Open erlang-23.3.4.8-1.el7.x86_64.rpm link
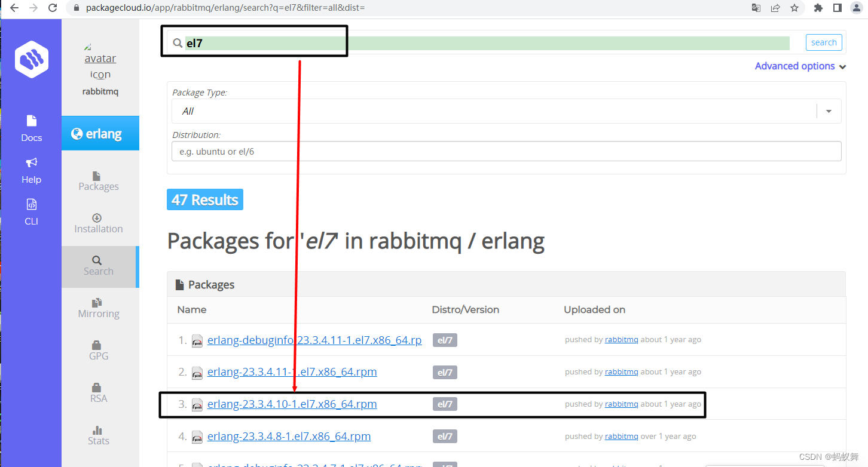868x467 pixels. click(289, 436)
